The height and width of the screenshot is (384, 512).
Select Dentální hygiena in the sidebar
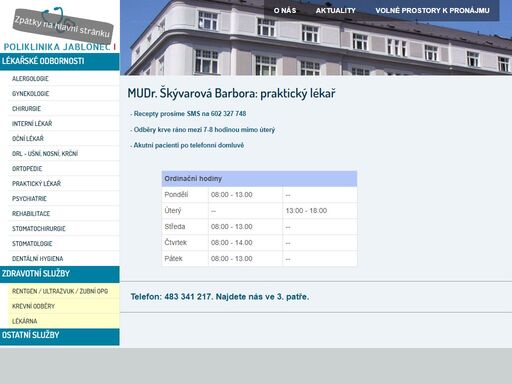[38, 259]
